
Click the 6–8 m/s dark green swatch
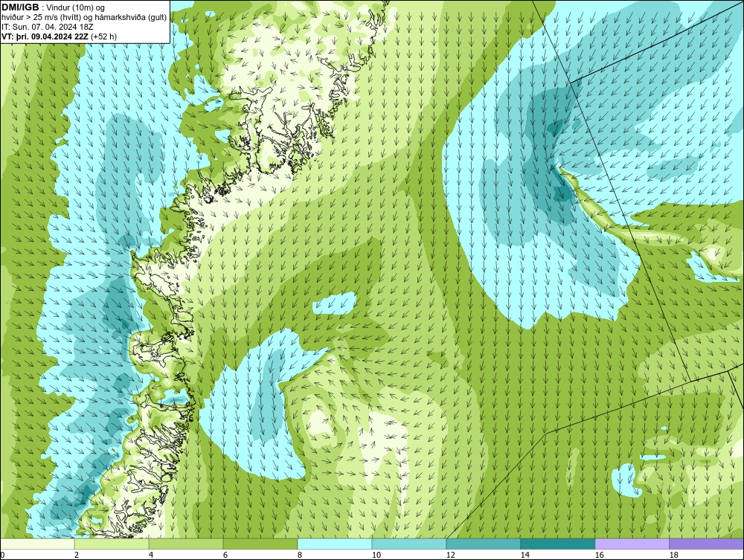tap(260, 544)
